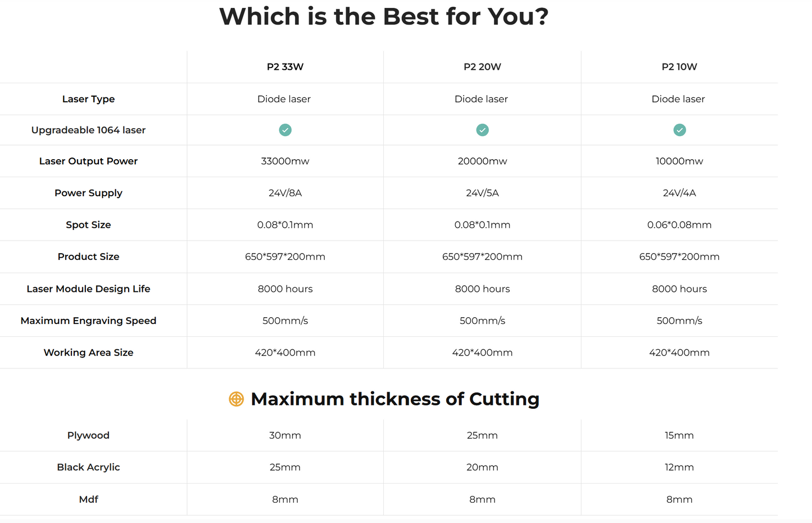Click the Laser Output Power row label
The width and height of the screenshot is (812, 523).
click(x=88, y=161)
